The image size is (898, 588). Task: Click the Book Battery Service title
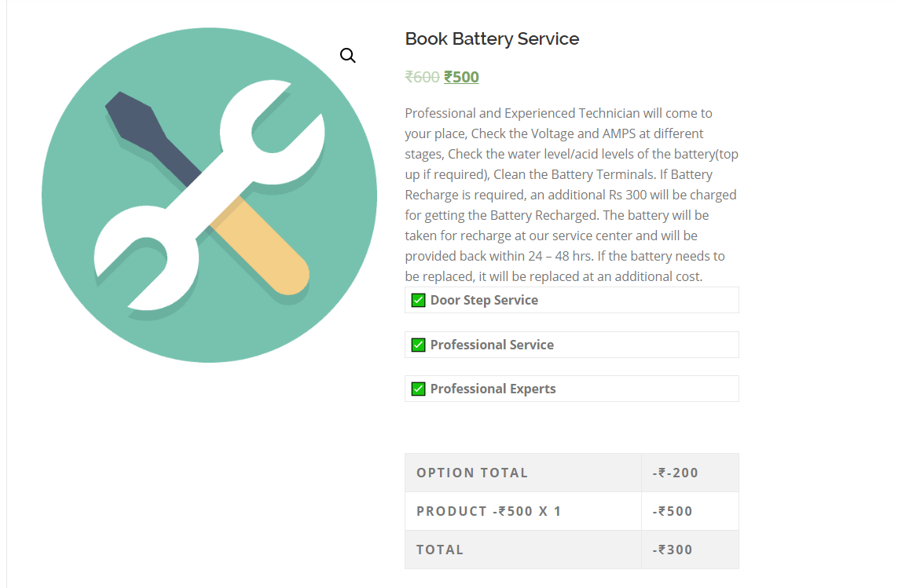point(492,39)
